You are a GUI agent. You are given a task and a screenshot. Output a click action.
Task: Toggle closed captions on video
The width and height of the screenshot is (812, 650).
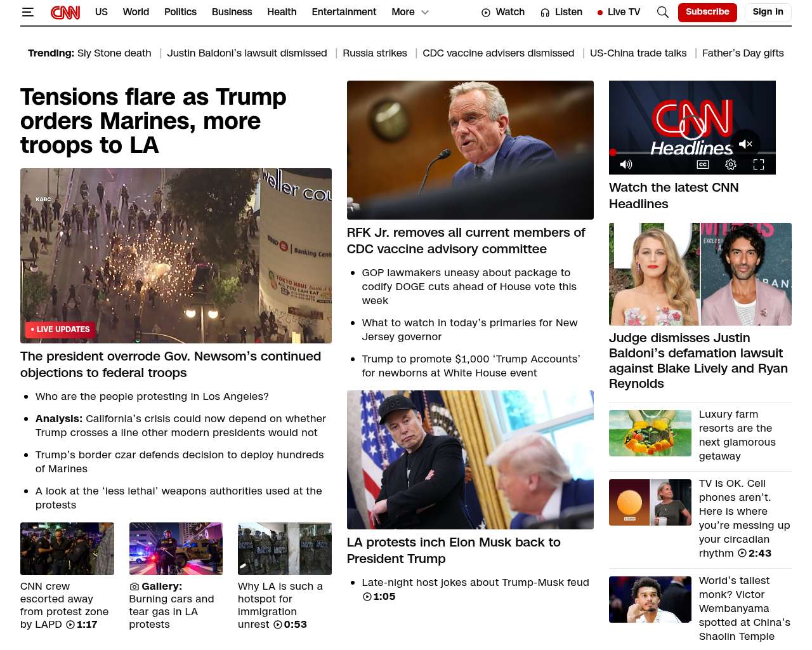pos(703,164)
